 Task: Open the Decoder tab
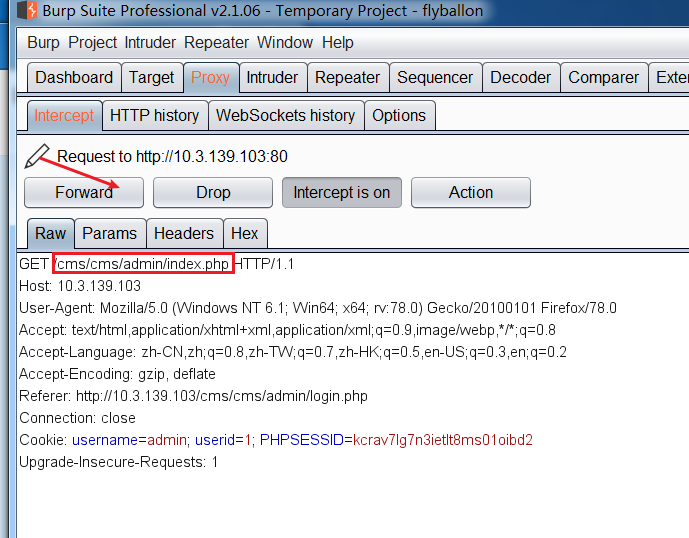[x=520, y=77]
